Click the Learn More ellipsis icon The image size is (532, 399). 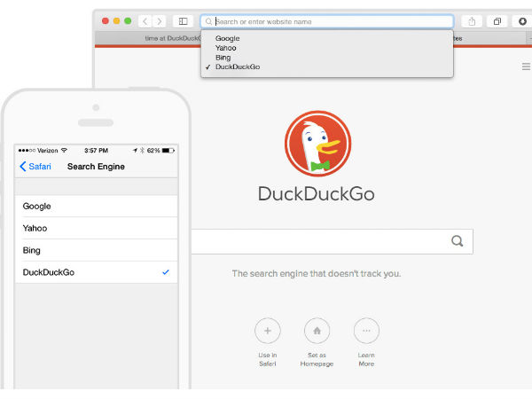tap(366, 331)
